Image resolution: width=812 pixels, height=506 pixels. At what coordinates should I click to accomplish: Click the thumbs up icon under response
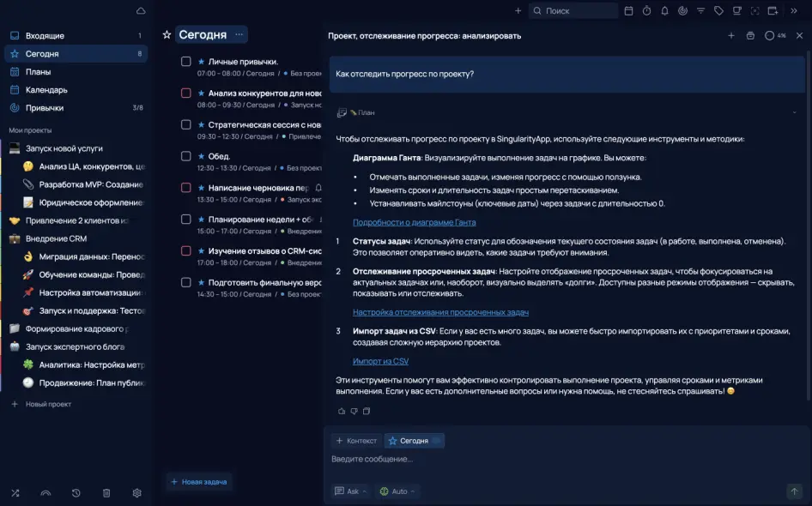(x=341, y=412)
